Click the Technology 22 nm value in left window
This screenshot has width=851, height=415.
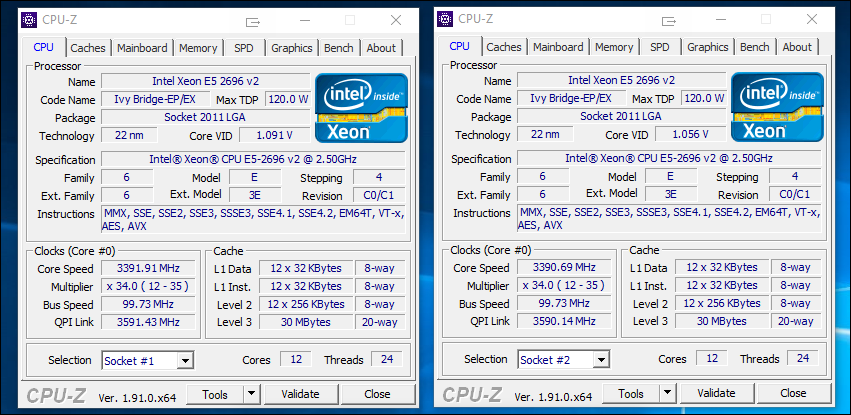click(129, 135)
